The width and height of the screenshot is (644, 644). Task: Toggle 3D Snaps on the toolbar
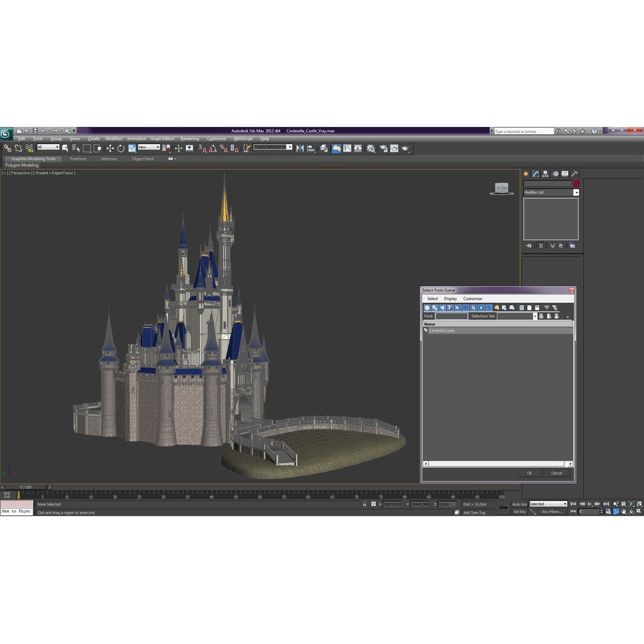tap(202, 148)
